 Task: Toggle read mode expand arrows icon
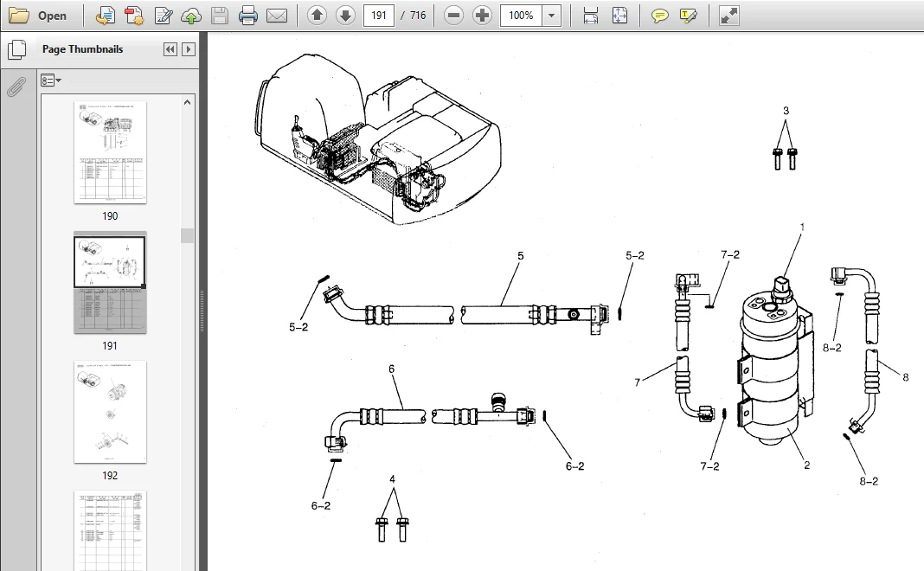729,16
